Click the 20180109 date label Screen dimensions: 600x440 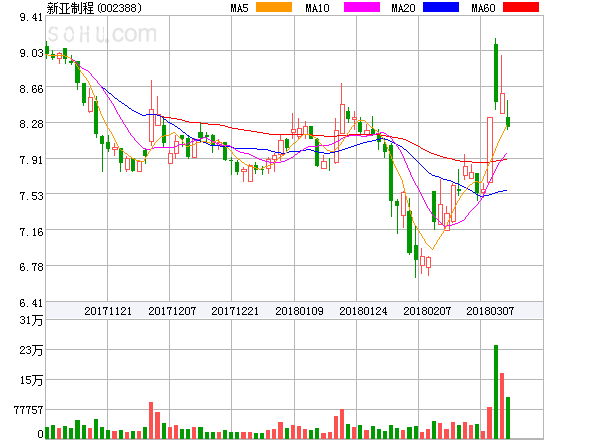[299, 311]
